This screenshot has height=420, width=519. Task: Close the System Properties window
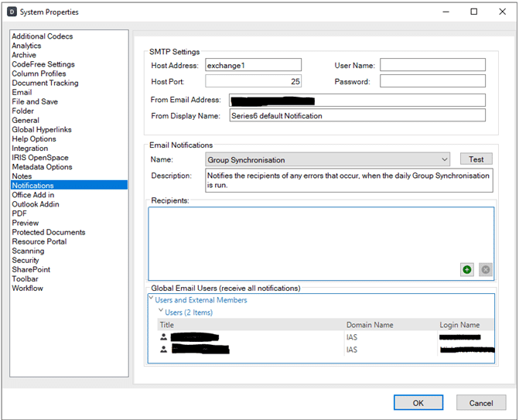(502, 12)
